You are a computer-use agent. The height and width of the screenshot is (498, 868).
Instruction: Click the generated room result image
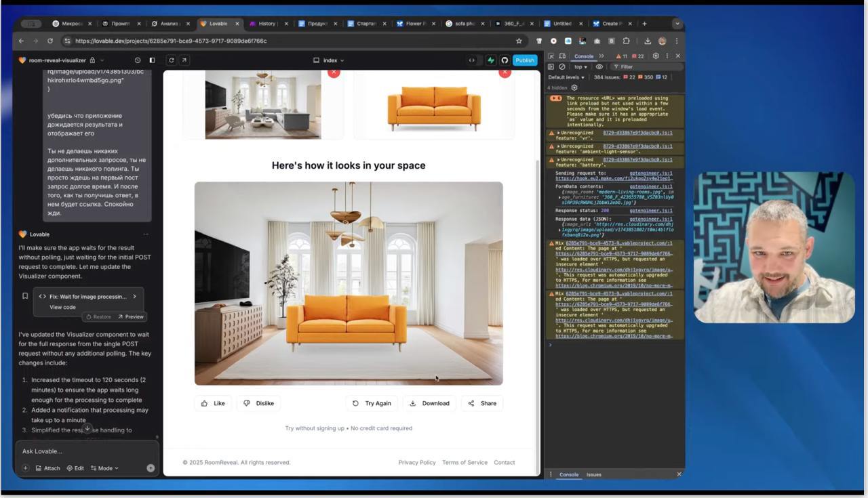click(x=349, y=283)
